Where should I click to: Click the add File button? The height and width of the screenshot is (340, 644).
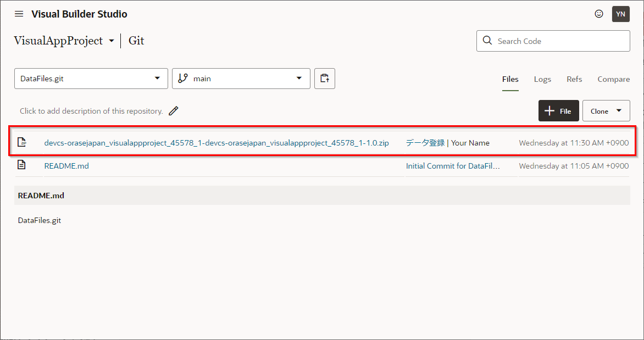point(558,111)
